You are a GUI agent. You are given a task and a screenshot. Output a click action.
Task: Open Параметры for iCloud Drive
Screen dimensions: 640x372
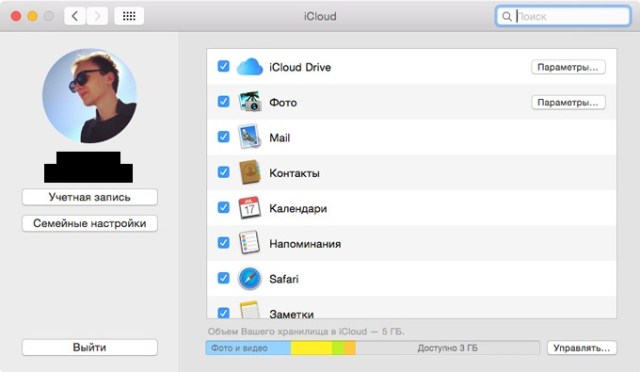click(568, 67)
